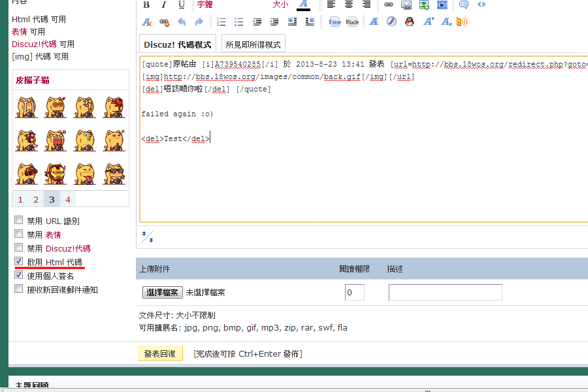
Task: Remove text formatting
Action: pyautogui.click(x=146, y=22)
